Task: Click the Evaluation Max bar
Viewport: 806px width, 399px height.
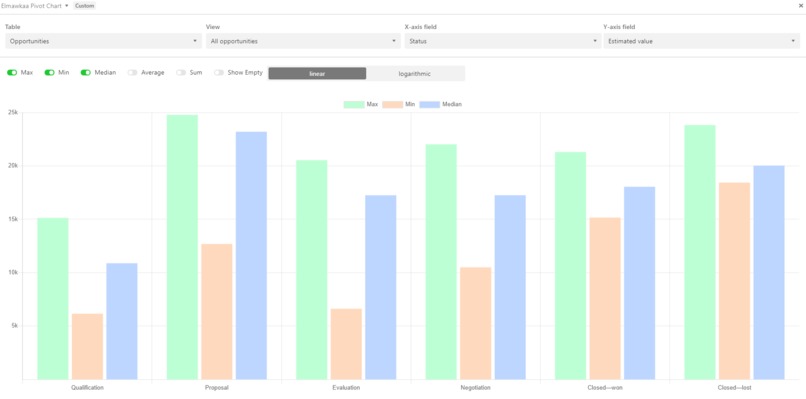Action: point(312,270)
